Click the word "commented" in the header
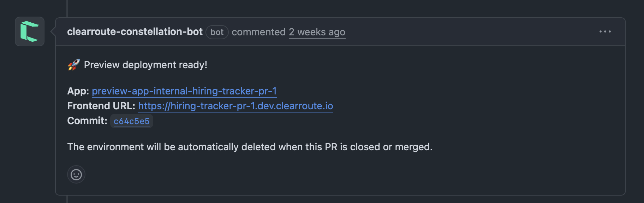The image size is (644, 203). (258, 32)
